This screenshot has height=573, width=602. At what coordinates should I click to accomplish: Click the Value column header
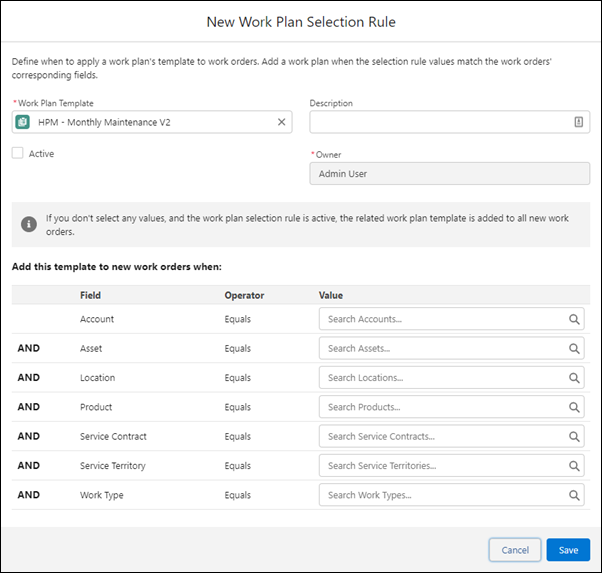point(331,295)
